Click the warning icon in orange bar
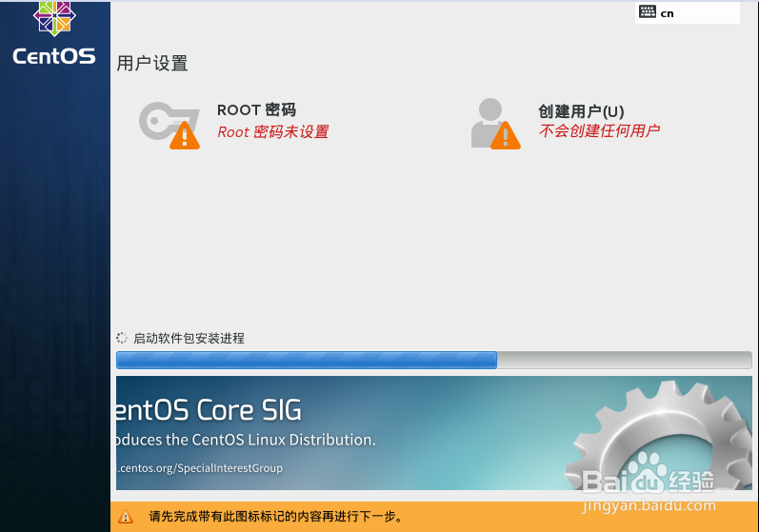Image resolution: width=759 pixels, height=532 pixels. [126, 517]
